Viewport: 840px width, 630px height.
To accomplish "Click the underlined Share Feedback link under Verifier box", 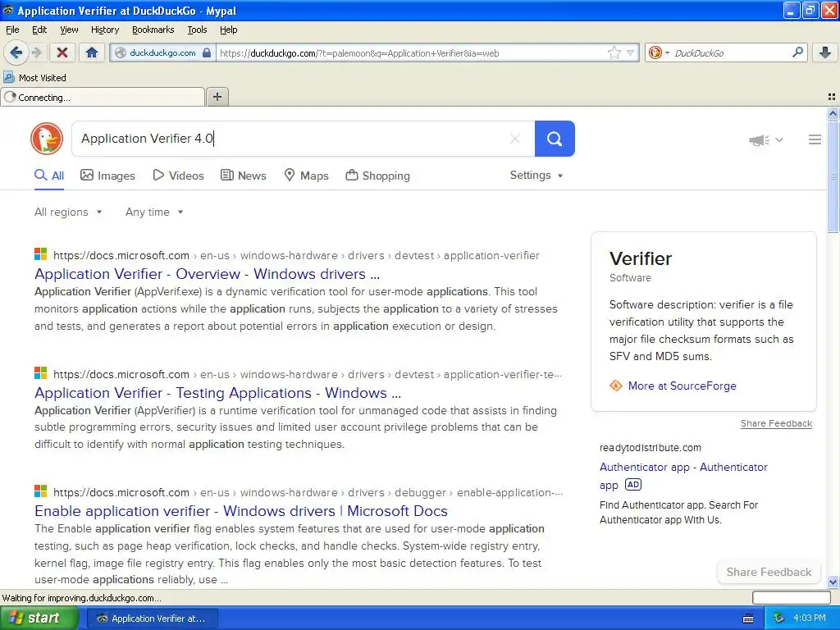I will (x=776, y=424).
